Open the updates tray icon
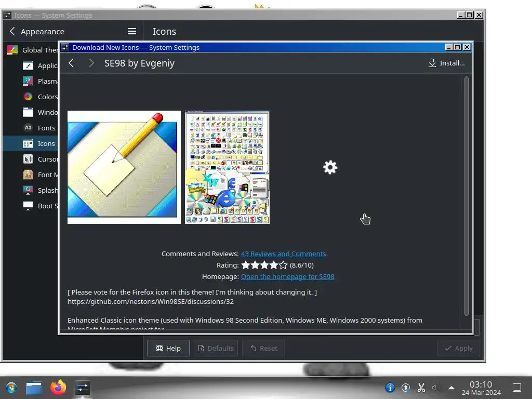This screenshot has width=532, height=399. (x=405, y=388)
